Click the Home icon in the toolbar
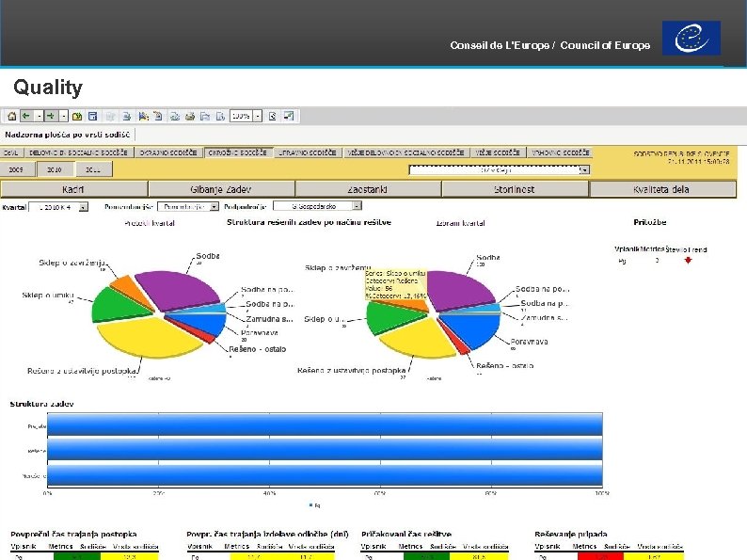The image size is (747, 560). pyautogui.click(x=12, y=117)
